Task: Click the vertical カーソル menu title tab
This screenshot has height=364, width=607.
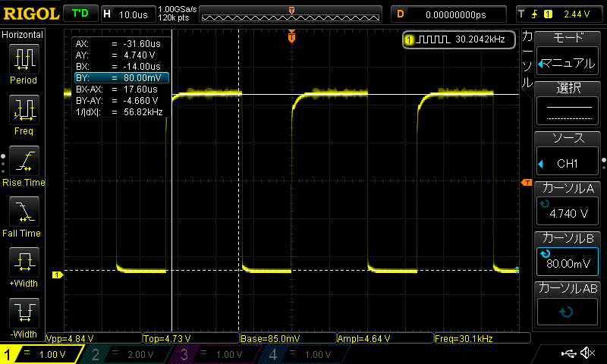Action: 527,60
